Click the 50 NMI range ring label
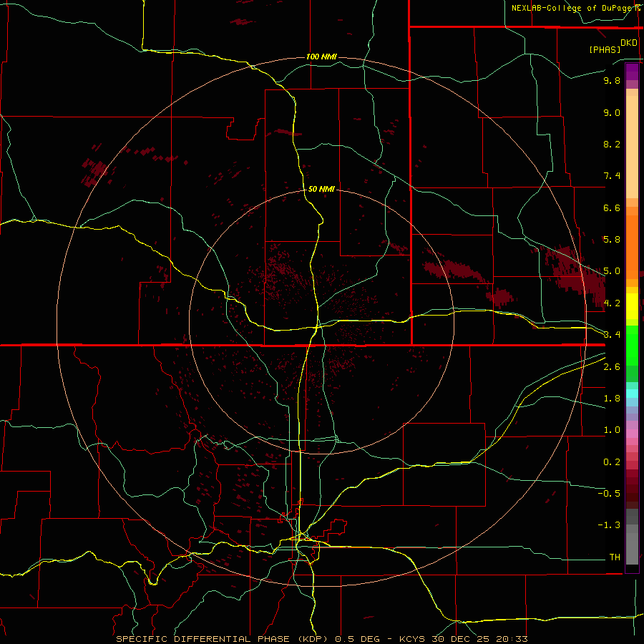The height and width of the screenshot is (644, 644). [321, 189]
